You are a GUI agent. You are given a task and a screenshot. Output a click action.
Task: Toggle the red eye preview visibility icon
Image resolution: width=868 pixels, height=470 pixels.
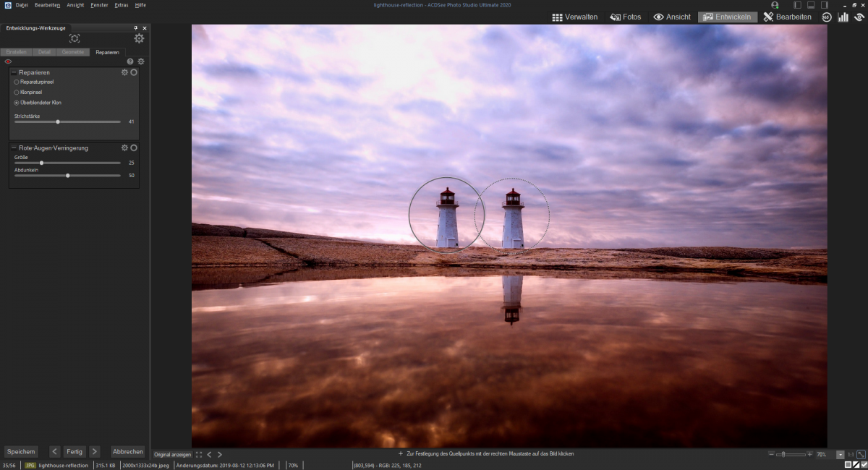point(8,61)
